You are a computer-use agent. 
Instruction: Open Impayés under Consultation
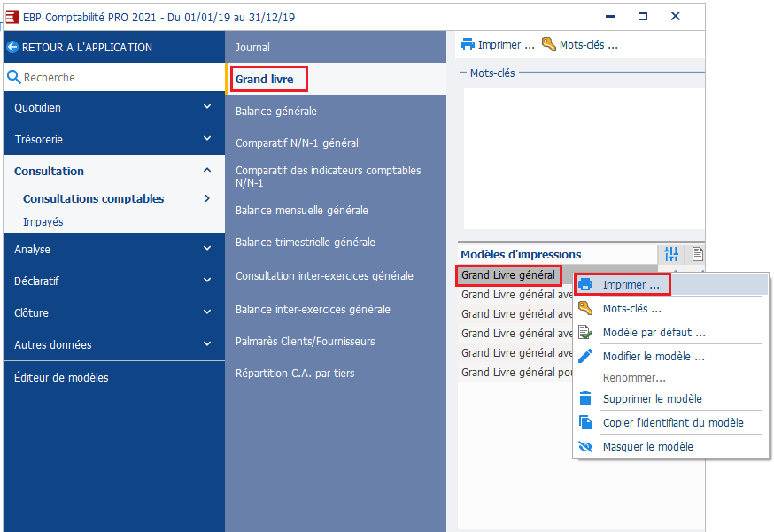[43, 221]
